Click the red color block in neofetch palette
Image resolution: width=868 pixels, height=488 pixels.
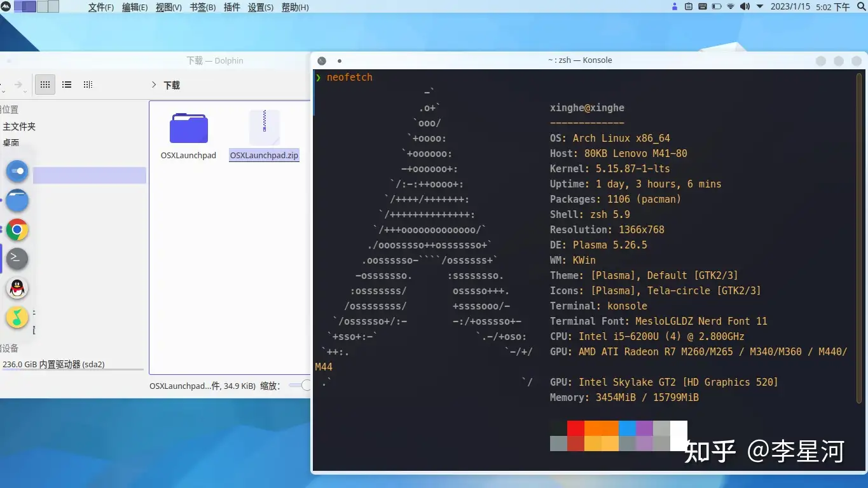(x=575, y=428)
